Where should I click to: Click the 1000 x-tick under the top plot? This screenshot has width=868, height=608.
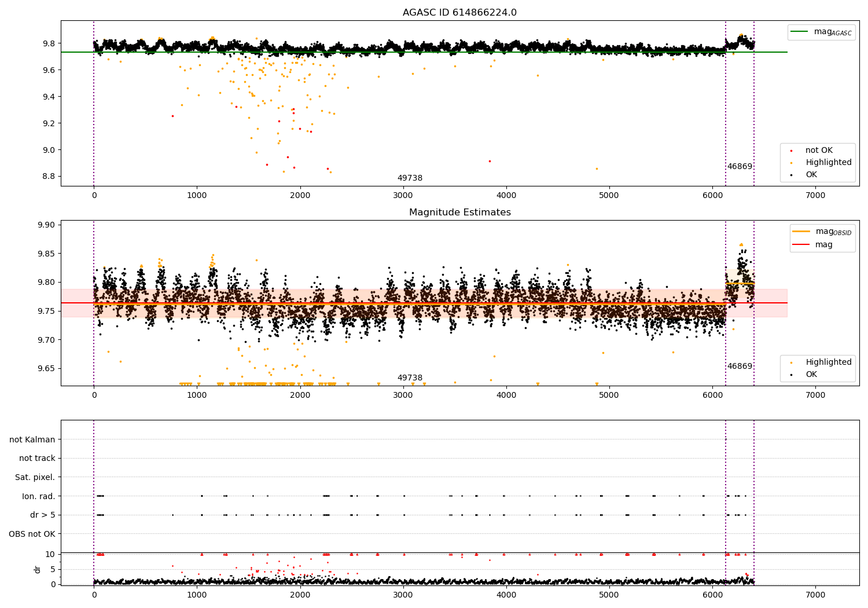click(x=197, y=196)
